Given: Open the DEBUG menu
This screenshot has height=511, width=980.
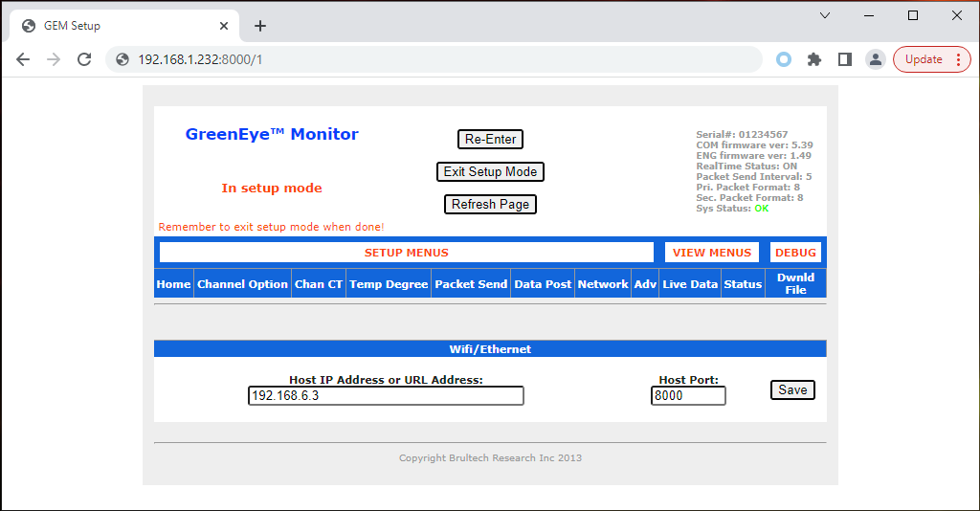Looking at the screenshot, I should pyautogui.click(x=795, y=253).
